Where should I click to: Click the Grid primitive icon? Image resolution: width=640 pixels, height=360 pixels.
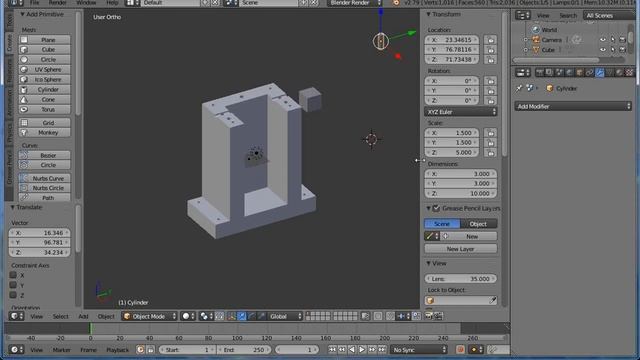pos(24,122)
